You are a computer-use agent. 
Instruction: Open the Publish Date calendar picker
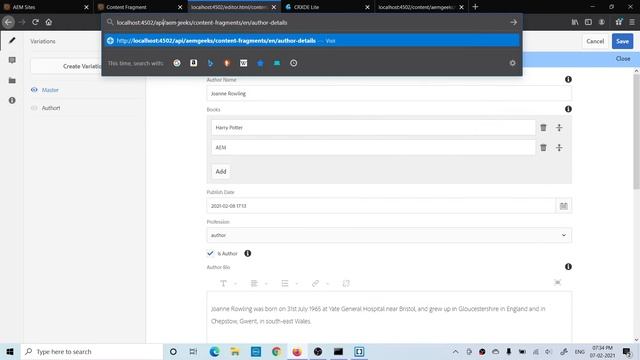(x=564, y=206)
